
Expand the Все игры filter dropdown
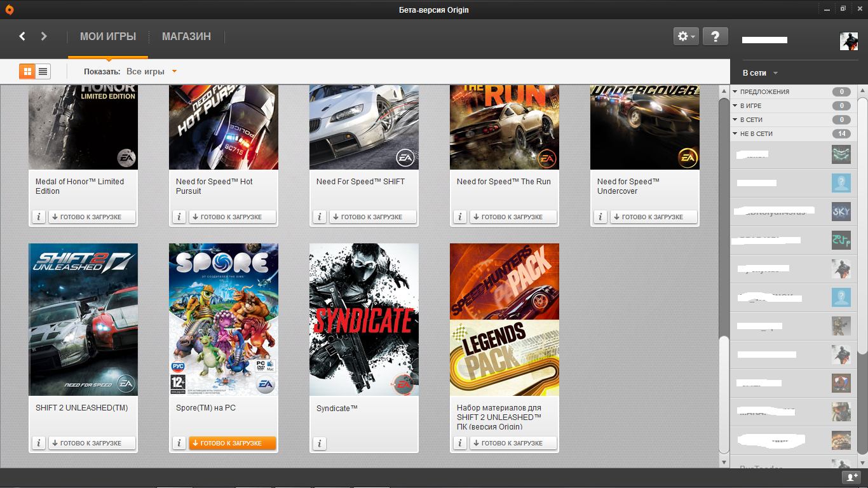151,71
